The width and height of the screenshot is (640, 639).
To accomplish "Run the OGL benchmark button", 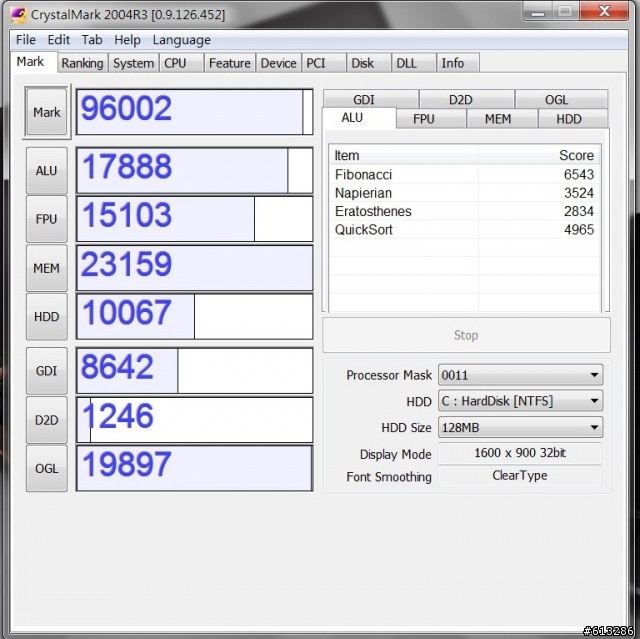I will [x=47, y=468].
